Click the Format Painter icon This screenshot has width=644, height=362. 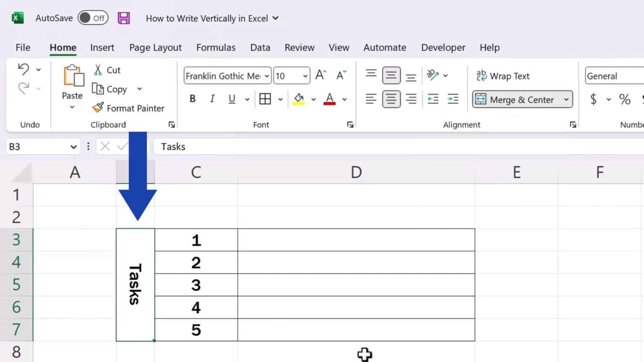click(x=97, y=108)
